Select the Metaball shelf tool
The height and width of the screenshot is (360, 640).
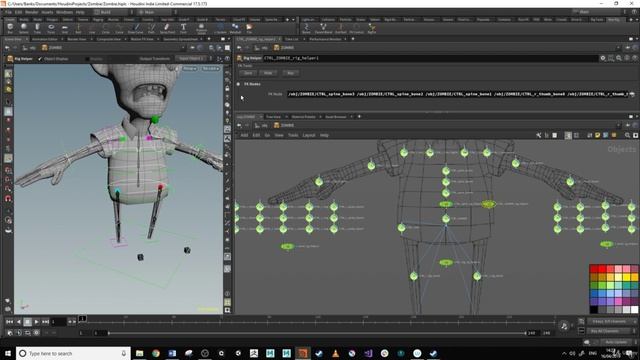235,28
